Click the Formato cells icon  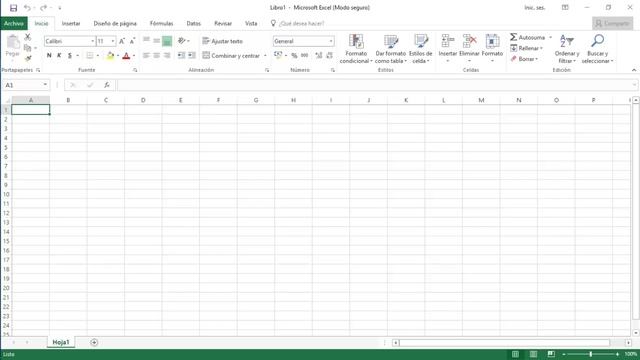[492, 42]
